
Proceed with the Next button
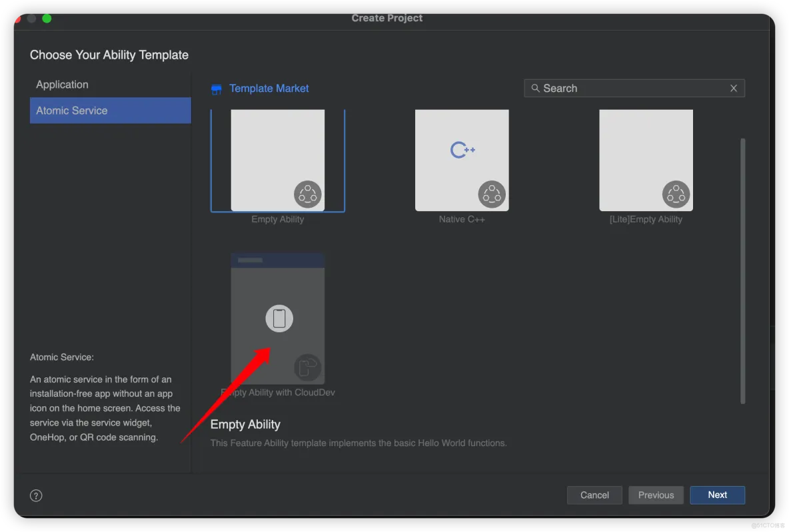(717, 495)
